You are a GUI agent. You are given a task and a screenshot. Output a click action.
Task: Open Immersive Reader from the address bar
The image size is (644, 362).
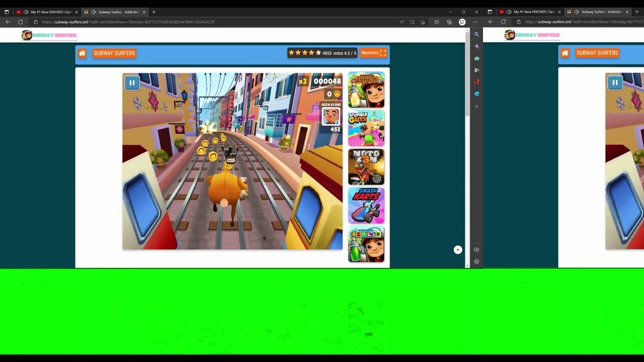point(412,22)
